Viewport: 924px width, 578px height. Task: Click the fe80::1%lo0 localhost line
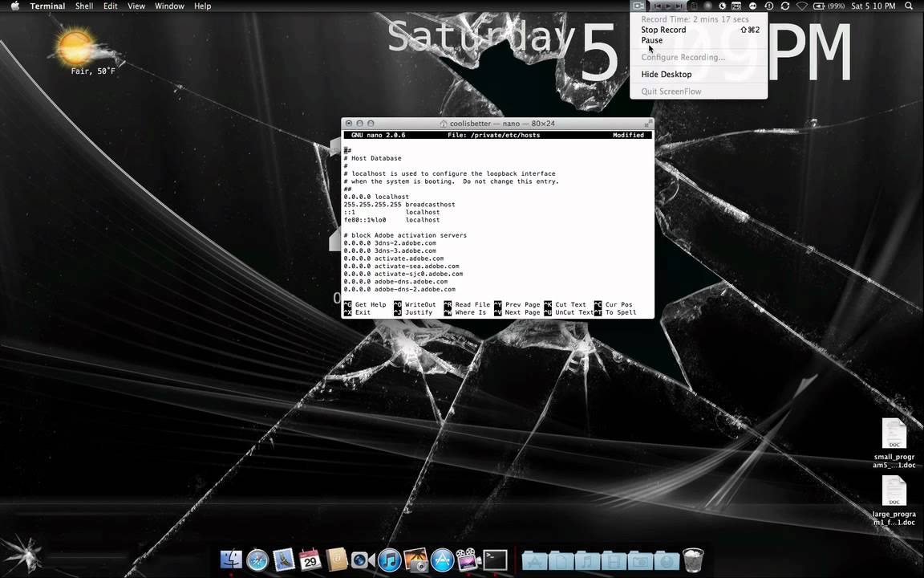[x=391, y=220]
